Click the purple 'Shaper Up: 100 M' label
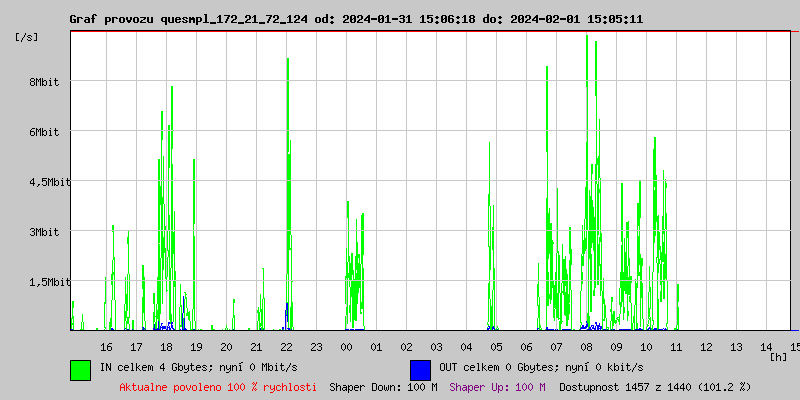Viewport: 800px width, 400px height. 497,386
